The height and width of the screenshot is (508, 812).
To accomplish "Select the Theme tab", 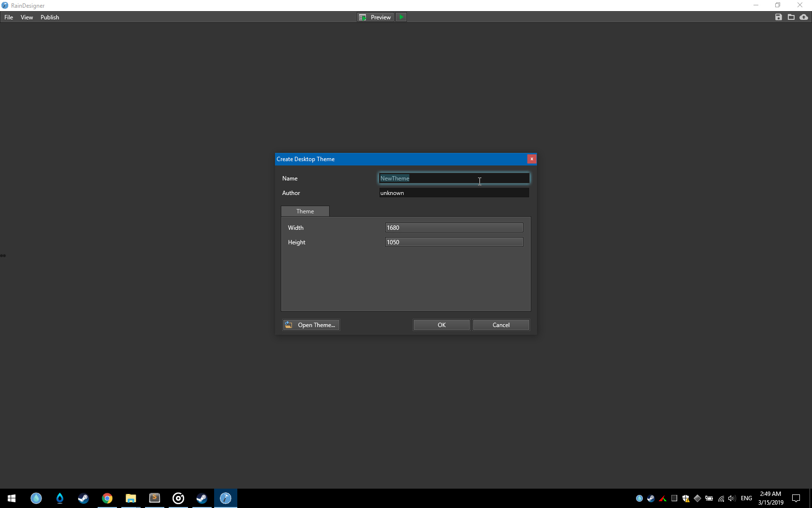I will 305,211.
